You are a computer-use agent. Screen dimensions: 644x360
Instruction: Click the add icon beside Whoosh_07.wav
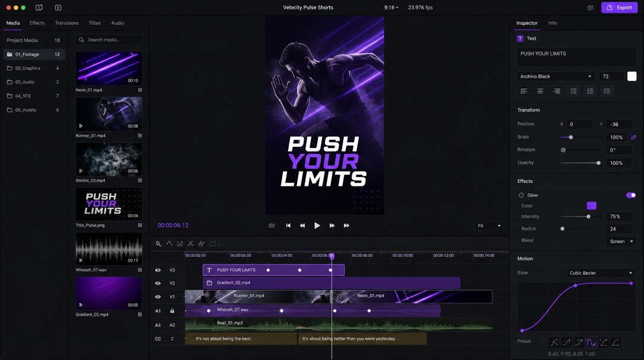click(x=140, y=270)
